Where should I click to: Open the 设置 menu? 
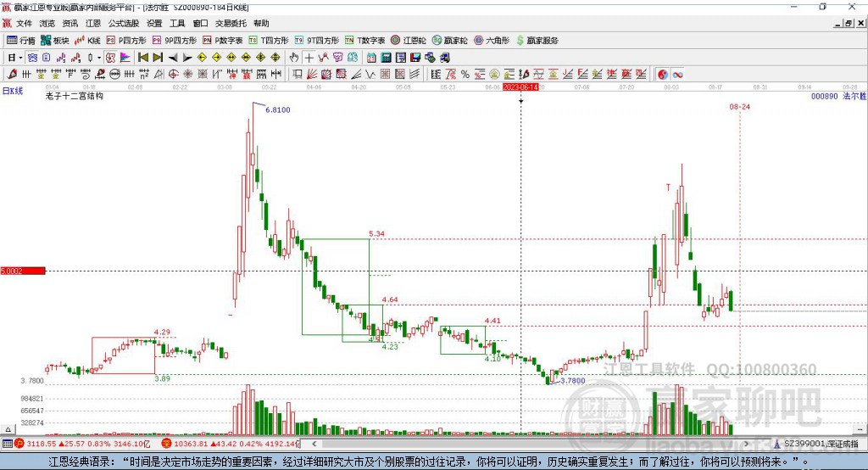tap(154, 23)
